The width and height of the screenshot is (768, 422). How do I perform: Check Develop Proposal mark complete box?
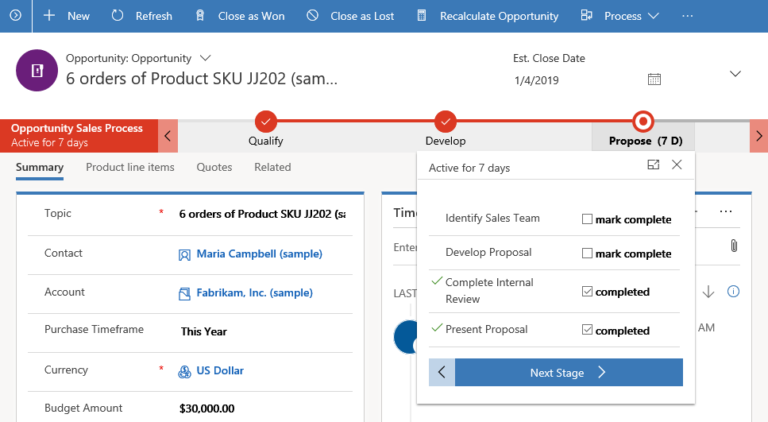point(587,253)
